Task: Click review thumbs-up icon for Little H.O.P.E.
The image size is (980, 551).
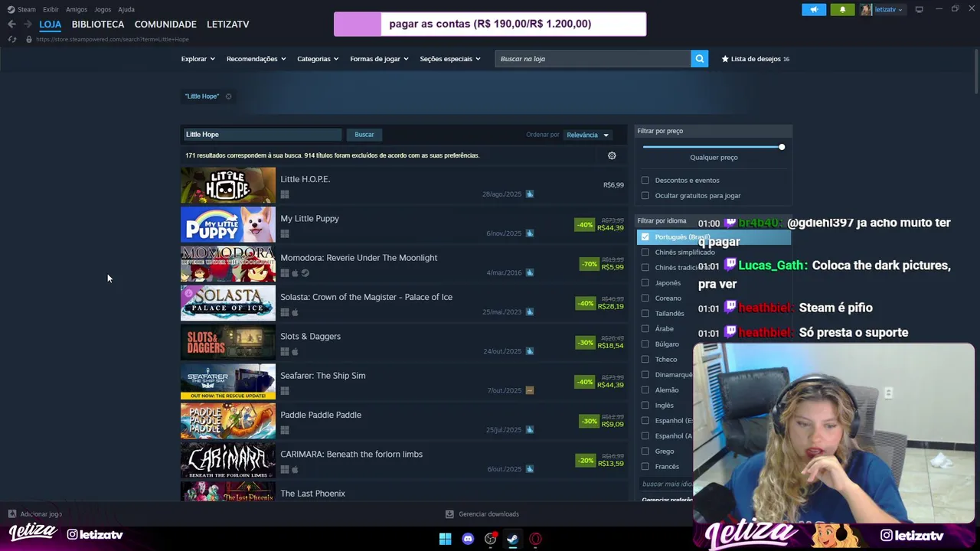Action: pyautogui.click(x=529, y=194)
